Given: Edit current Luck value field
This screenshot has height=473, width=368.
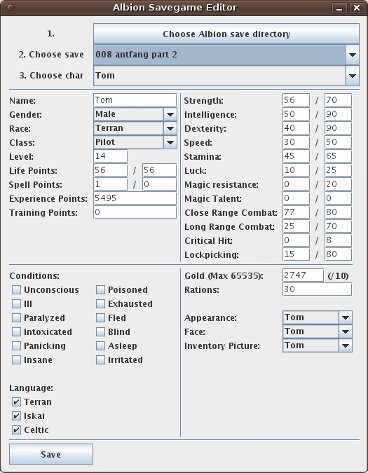Looking at the screenshot, I should (296, 170).
